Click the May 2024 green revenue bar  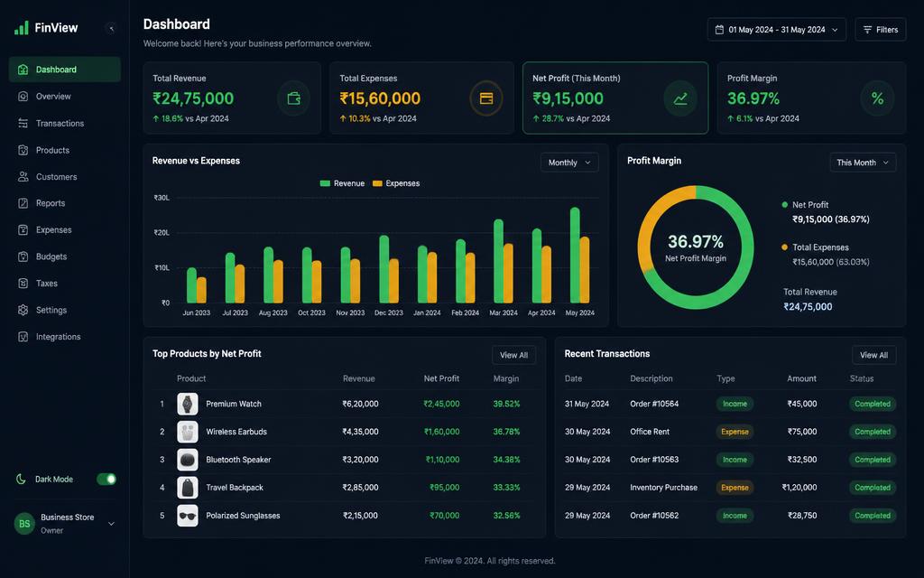click(x=575, y=256)
